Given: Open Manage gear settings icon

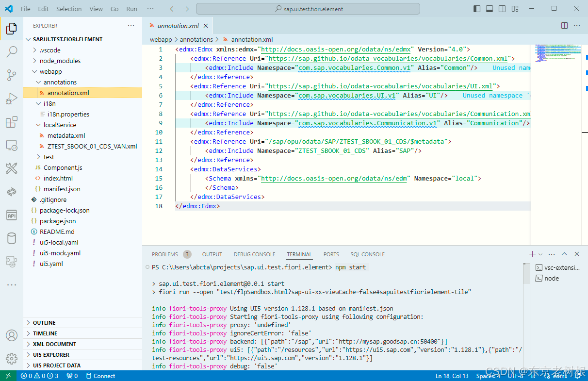Looking at the screenshot, I should pyautogui.click(x=11, y=359).
